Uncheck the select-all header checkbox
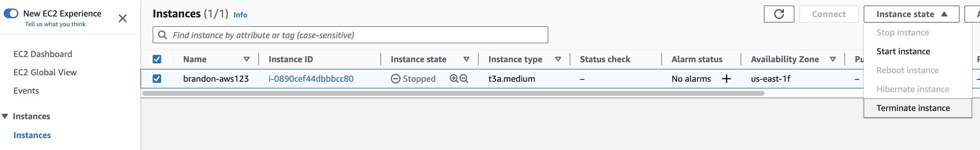This screenshot has width=980, height=150. pos(157,59)
